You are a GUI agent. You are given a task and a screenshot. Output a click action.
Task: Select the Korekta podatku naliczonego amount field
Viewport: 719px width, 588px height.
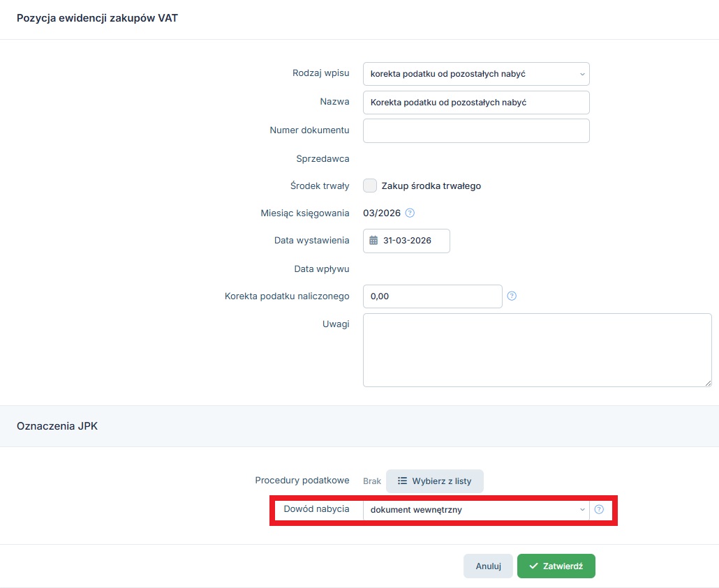[x=432, y=296]
